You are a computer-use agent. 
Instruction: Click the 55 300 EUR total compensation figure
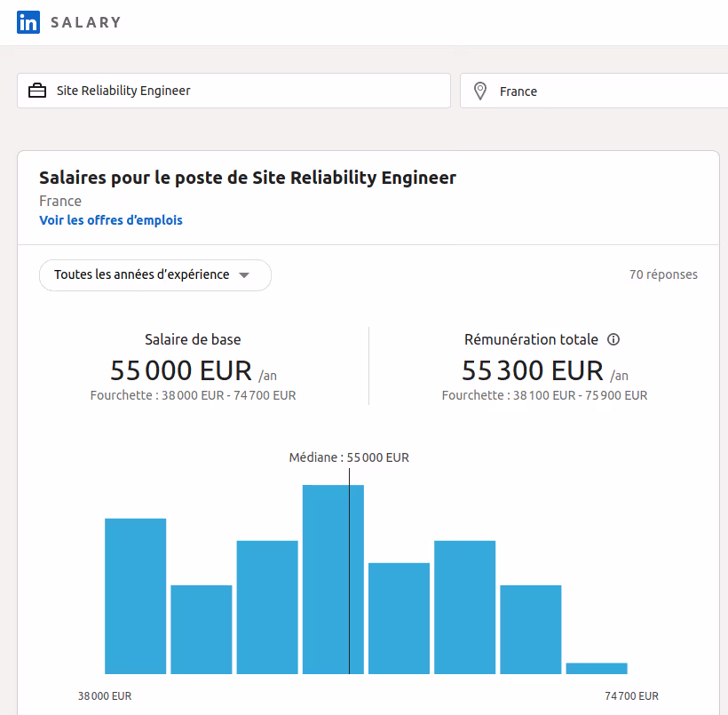coord(532,369)
